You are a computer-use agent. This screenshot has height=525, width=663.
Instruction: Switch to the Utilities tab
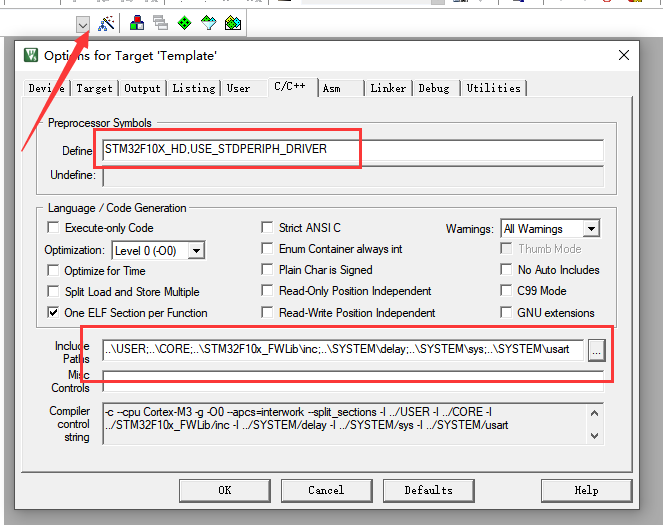click(493, 88)
